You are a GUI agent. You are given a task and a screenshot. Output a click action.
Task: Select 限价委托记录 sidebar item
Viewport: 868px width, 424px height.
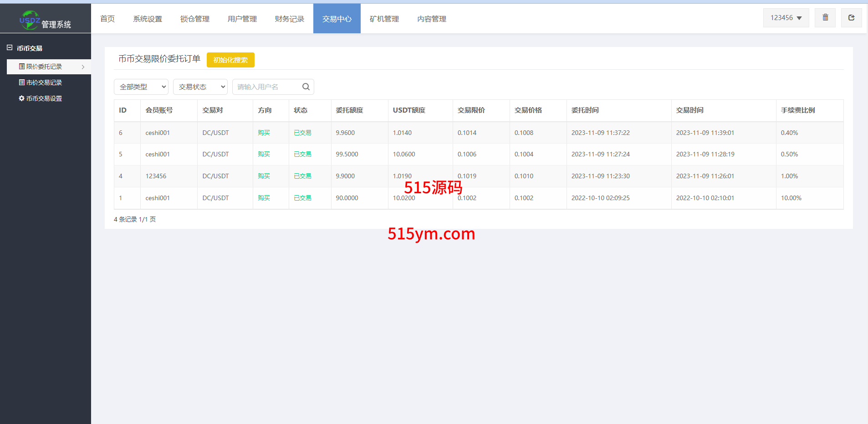click(x=44, y=67)
